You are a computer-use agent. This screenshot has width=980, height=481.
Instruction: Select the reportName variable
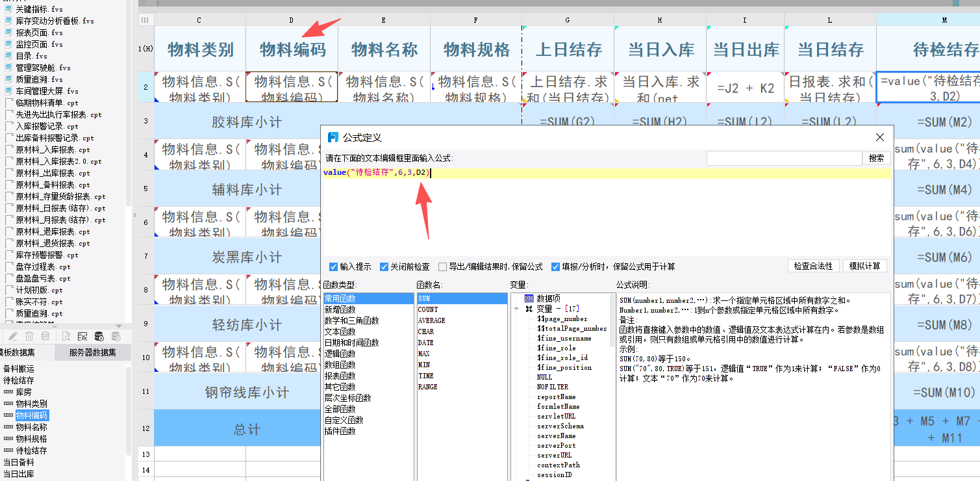point(556,396)
